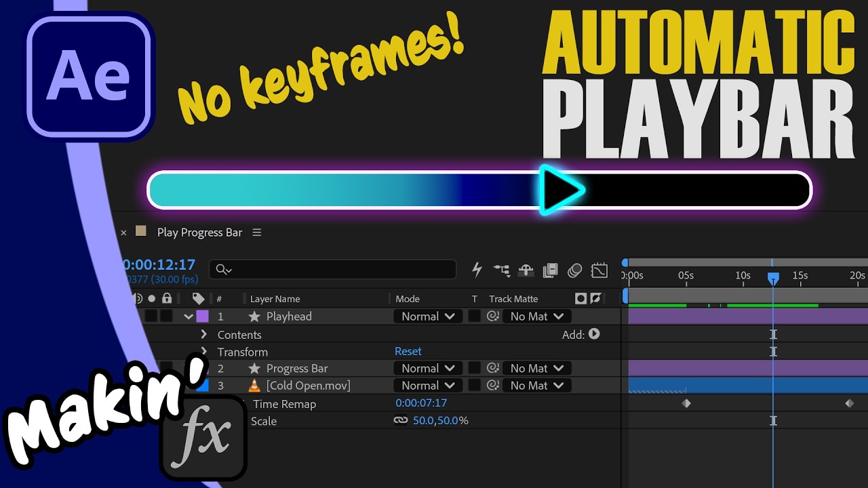
Task: Select the Play Progress Bar composition tab
Action: [x=199, y=232]
